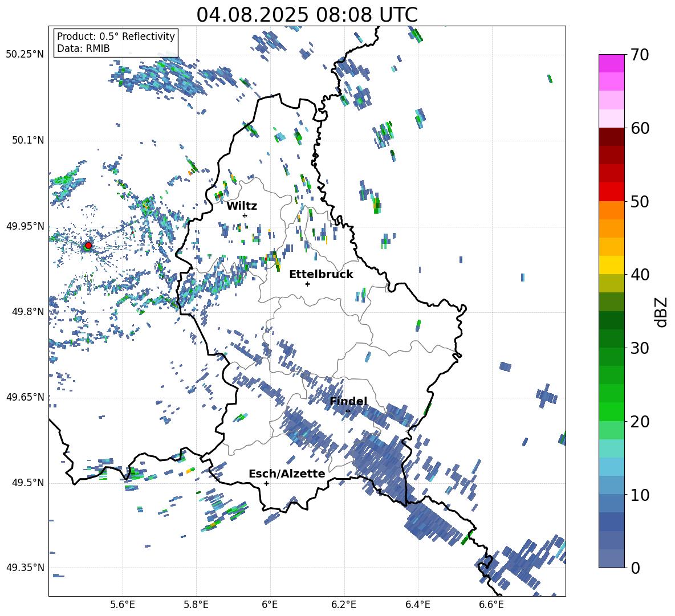Click the red radar site marker
The image size is (675, 616).
coord(88,246)
